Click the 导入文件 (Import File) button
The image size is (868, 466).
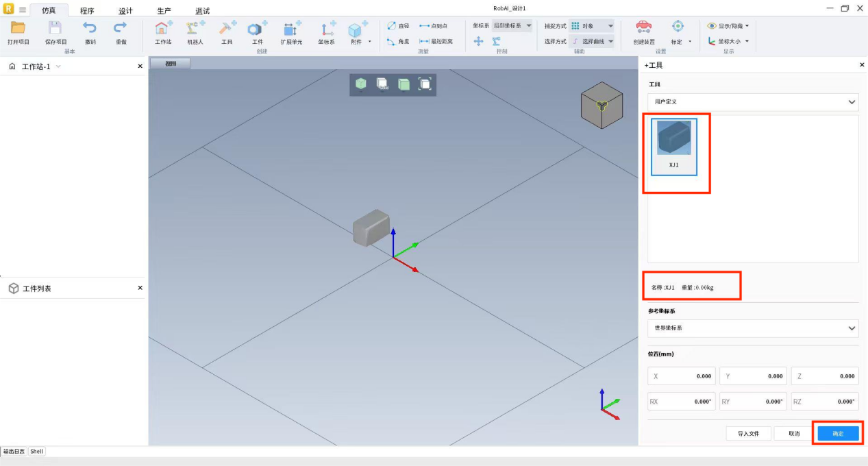click(748, 434)
